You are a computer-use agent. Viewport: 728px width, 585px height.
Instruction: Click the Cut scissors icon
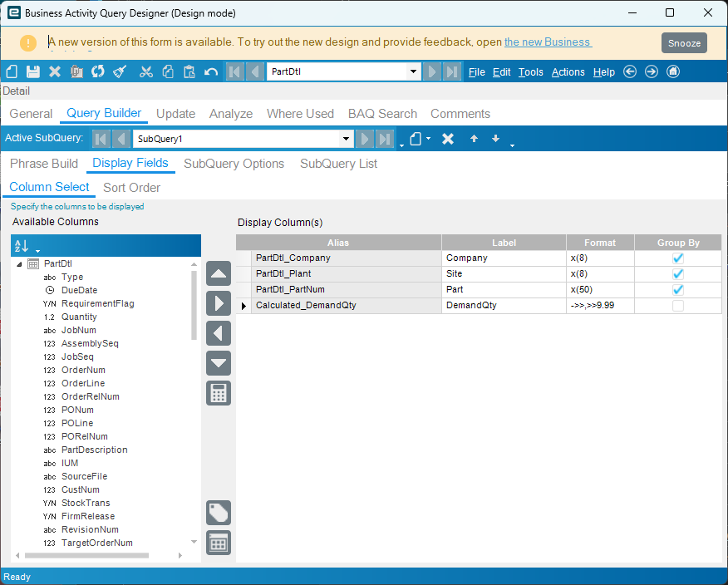(x=146, y=71)
